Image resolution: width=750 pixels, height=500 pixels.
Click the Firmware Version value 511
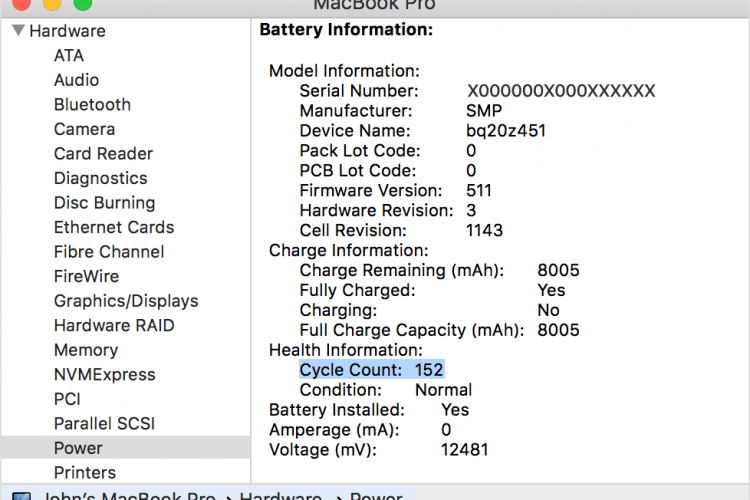[479, 190]
